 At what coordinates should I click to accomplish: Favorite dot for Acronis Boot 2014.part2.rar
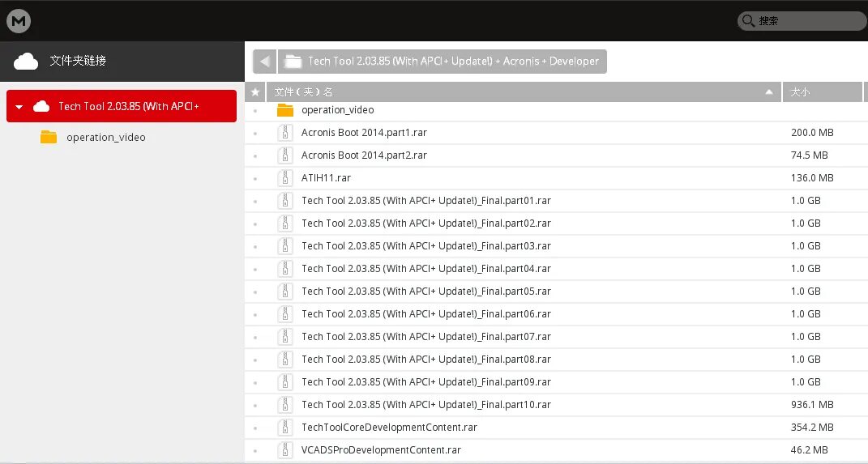click(255, 156)
